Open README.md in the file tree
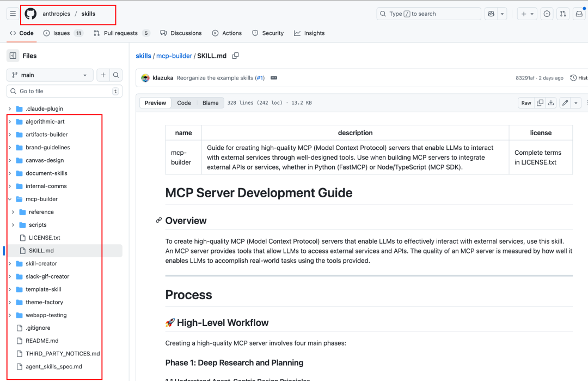Image resolution: width=588 pixels, height=381 pixels. tap(41, 341)
